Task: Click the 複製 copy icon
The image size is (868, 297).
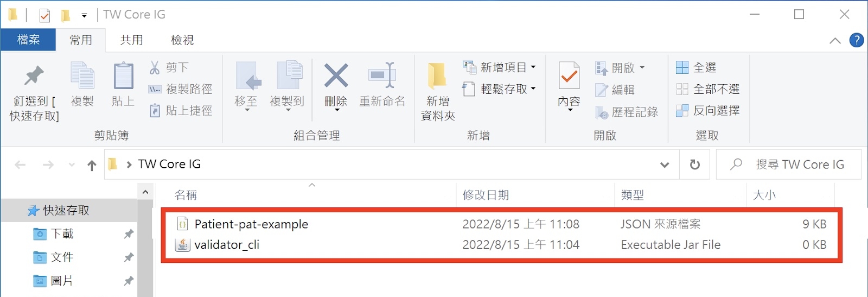Action: click(82, 75)
